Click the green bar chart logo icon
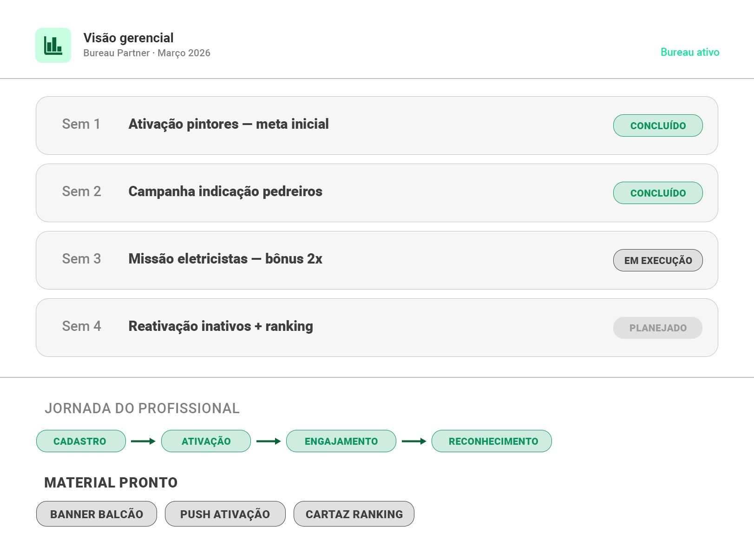This screenshot has height=560, width=754. (x=53, y=46)
